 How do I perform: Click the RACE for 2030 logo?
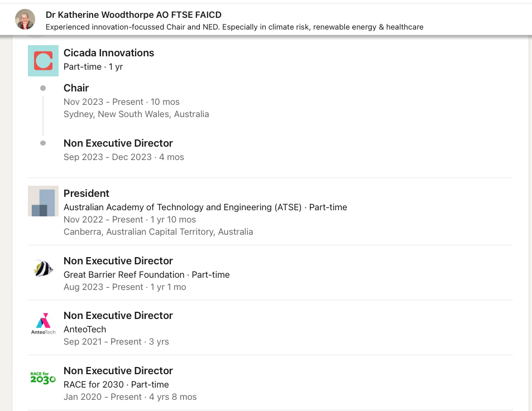(43, 378)
